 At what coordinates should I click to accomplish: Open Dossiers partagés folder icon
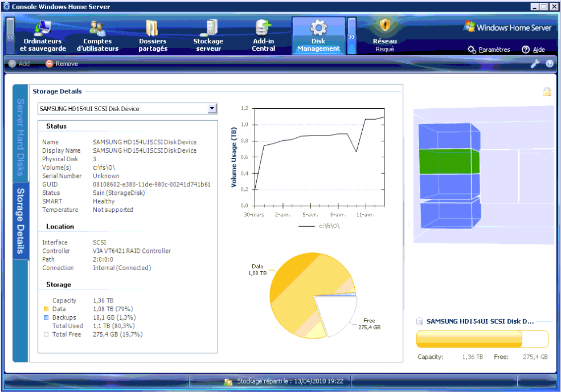tap(153, 28)
